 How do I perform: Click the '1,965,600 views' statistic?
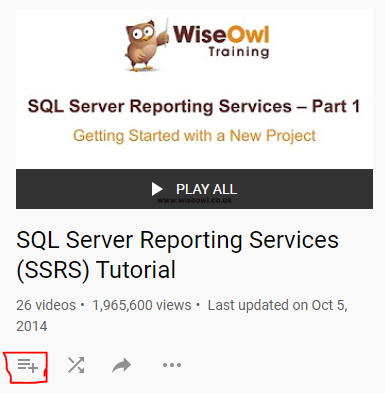[x=142, y=305]
